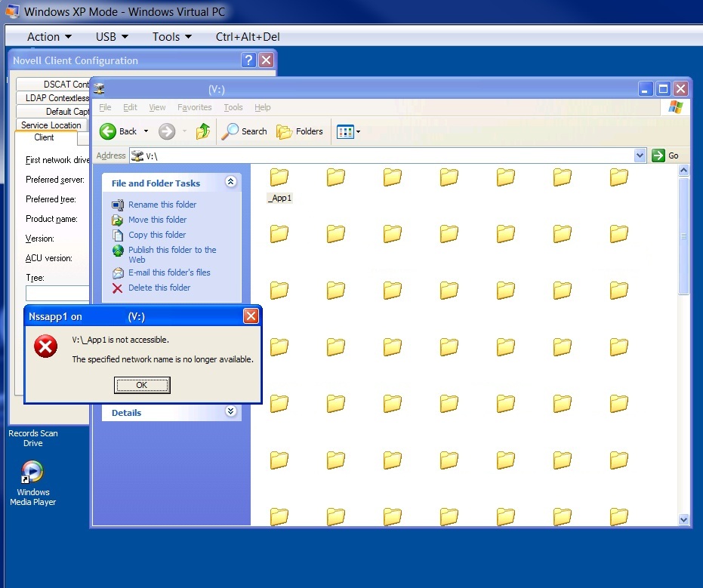
Task: Click Rename this folder link
Action: 162,205
